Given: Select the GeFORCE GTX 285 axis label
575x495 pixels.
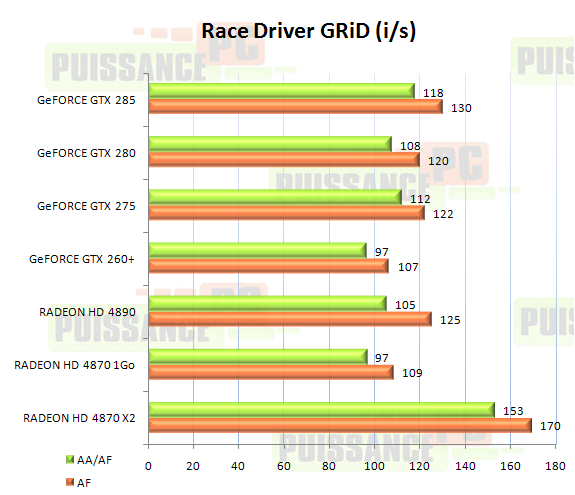Looking at the screenshot, I should [x=86, y=100].
